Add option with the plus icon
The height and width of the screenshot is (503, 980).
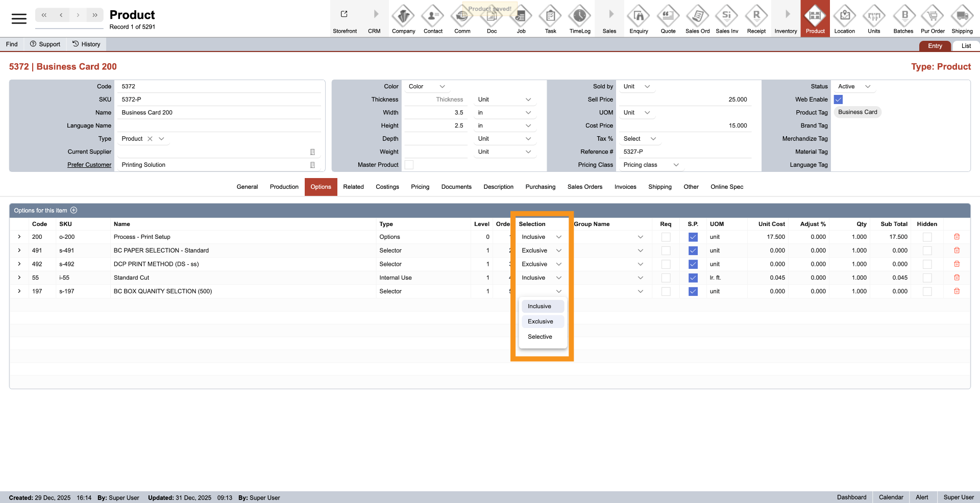click(73, 211)
